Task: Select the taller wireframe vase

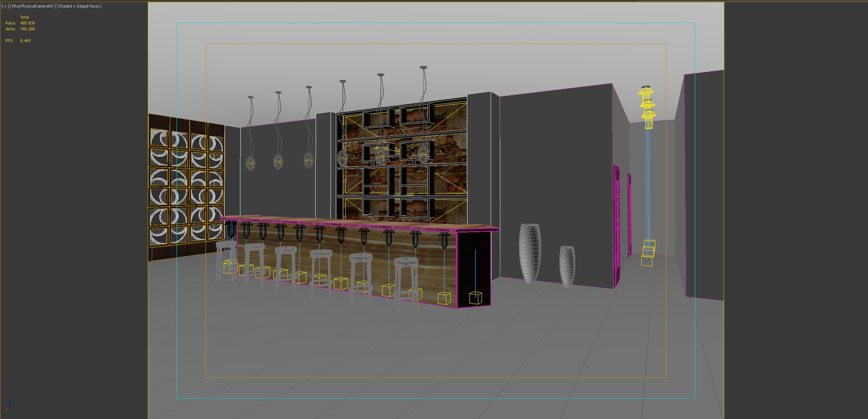Action: pyautogui.click(x=530, y=253)
